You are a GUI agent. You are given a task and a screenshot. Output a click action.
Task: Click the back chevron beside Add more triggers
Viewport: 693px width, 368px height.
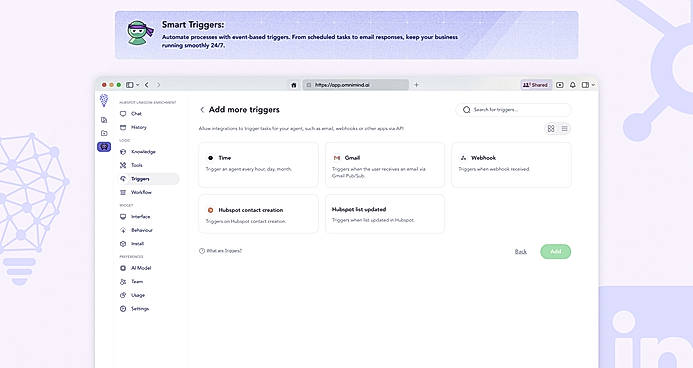pos(202,110)
